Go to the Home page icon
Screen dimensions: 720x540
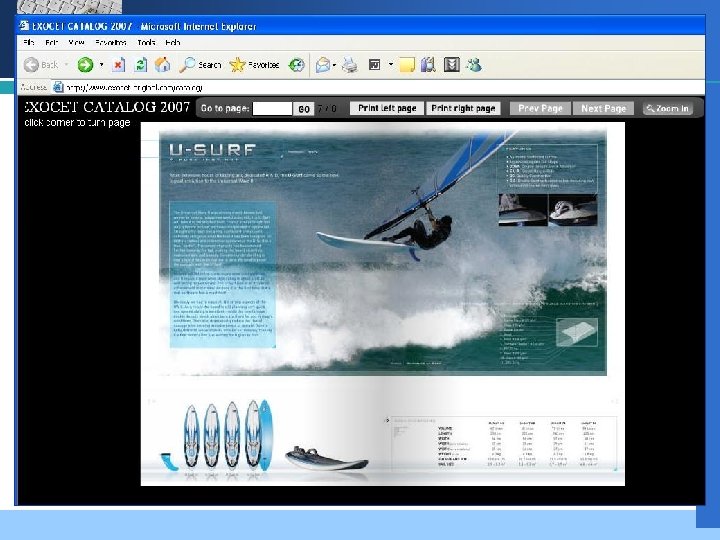coord(162,65)
